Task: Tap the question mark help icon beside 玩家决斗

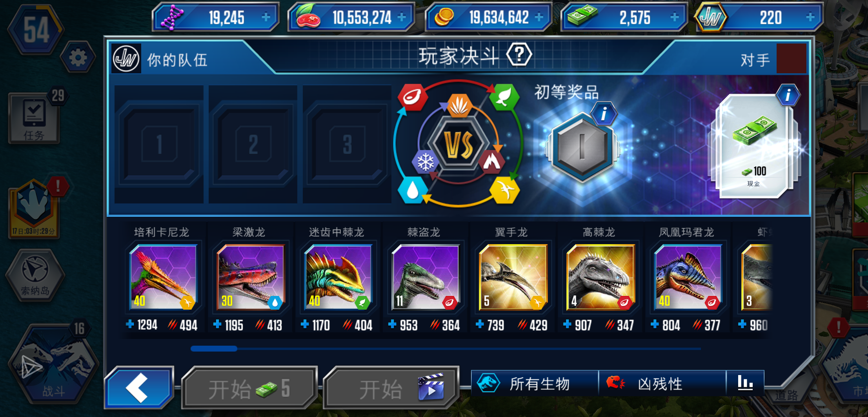Action: (519, 55)
